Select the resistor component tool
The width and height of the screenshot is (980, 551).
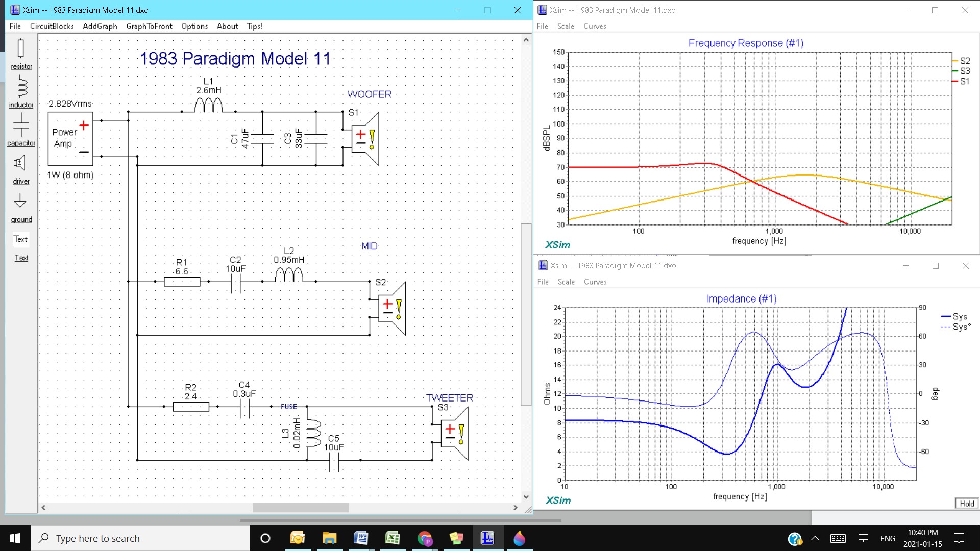(x=21, y=54)
